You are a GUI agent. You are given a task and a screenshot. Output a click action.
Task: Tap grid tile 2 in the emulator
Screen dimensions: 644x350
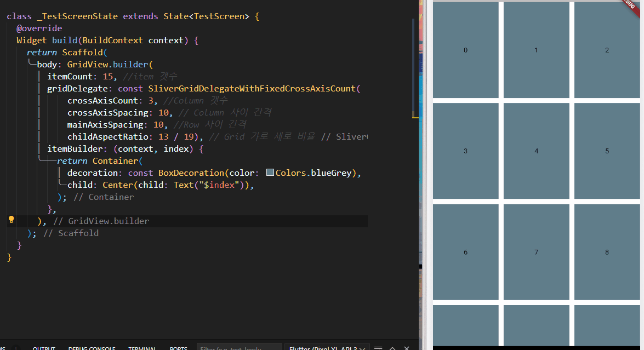[607, 50]
